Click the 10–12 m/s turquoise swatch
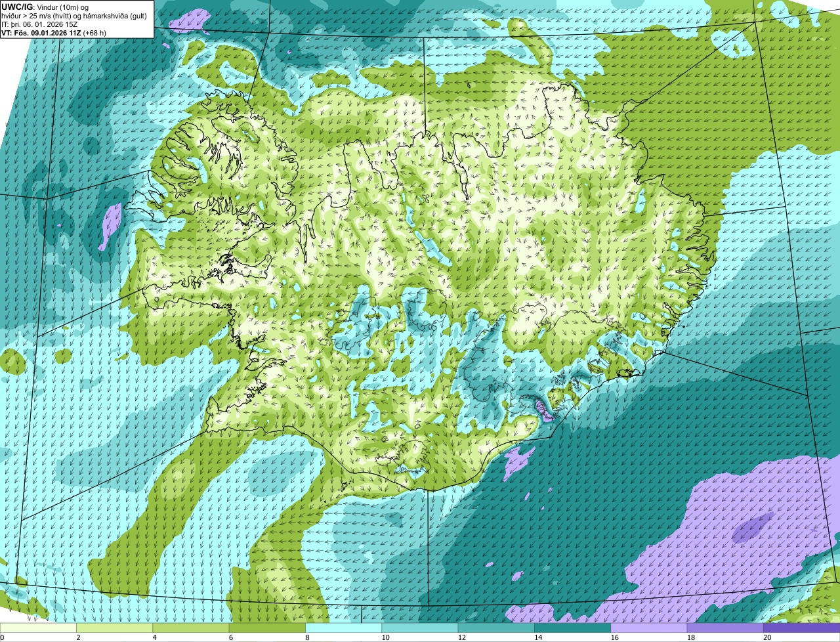 click(x=419, y=628)
